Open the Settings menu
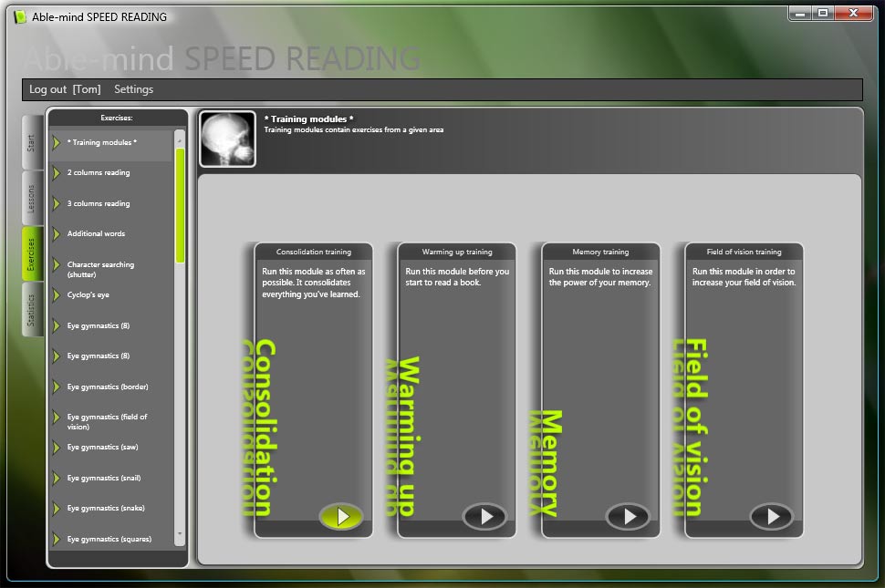The height and width of the screenshot is (588, 885). coord(134,89)
